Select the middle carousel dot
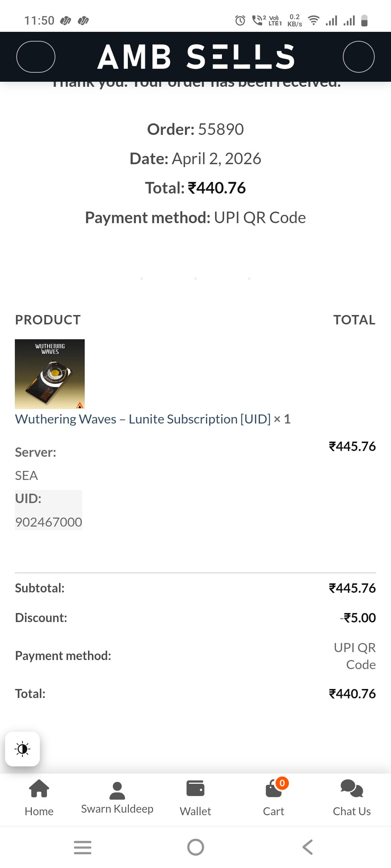391x868 pixels. pos(195,278)
